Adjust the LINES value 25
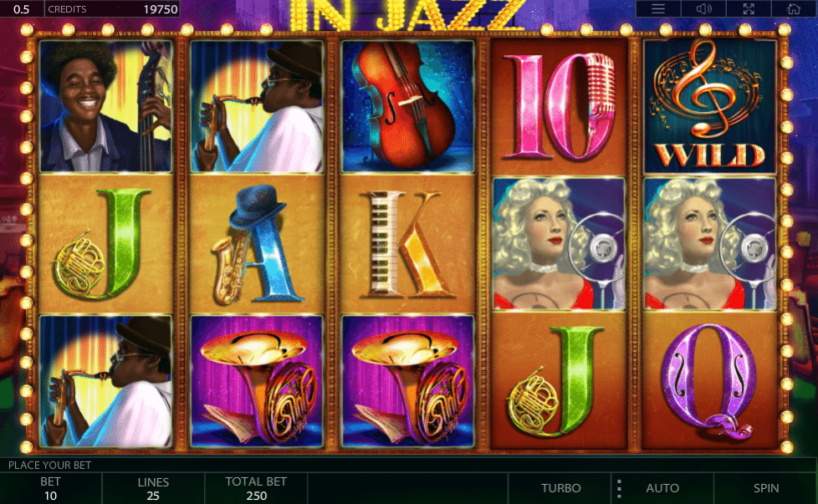The width and height of the screenshot is (818, 504). (x=153, y=489)
